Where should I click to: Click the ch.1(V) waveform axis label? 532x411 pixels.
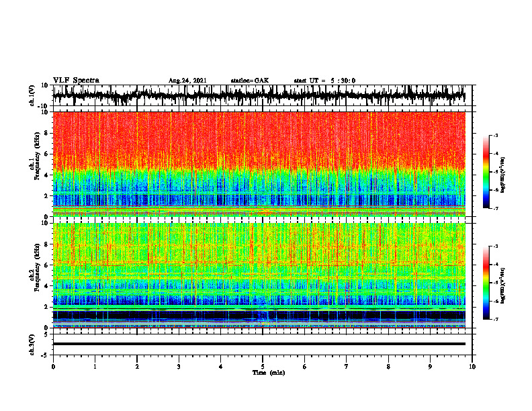[32, 95]
